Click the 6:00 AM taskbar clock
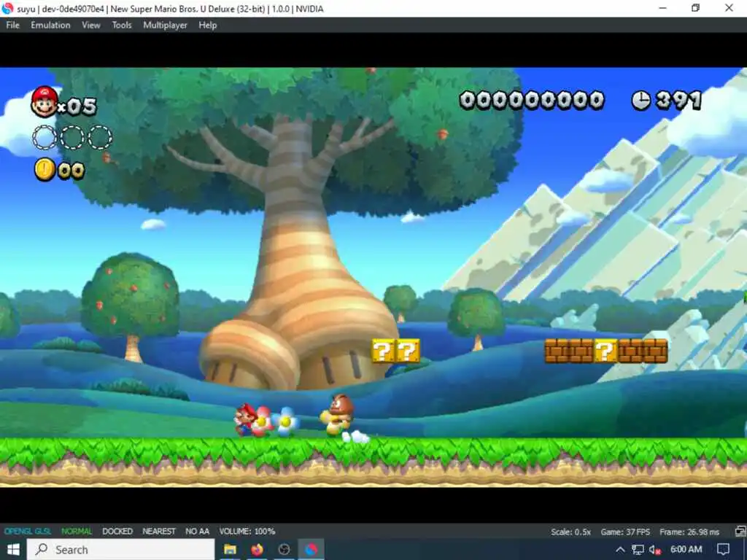The image size is (747, 560). [686, 549]
